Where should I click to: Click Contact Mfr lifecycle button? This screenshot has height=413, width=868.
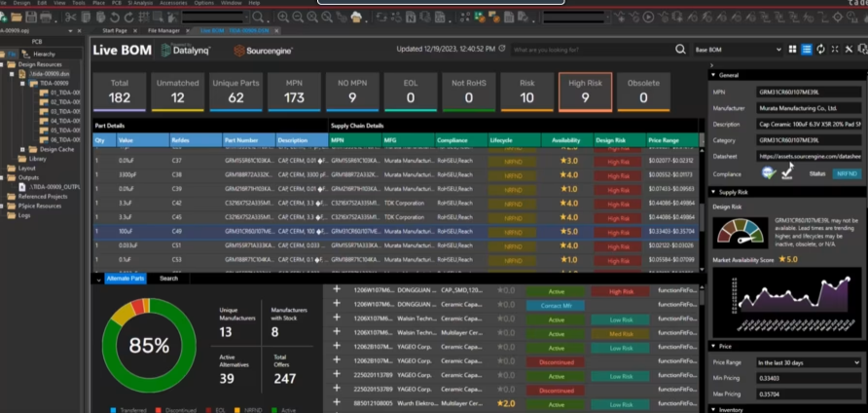[x=556, y=306]
